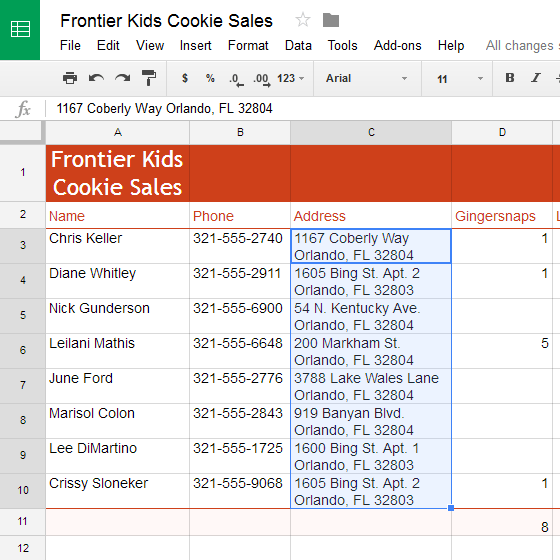This screenshot has height=560, width=560.
Task: Decrease decimal places button
Action: coord(236,79)
